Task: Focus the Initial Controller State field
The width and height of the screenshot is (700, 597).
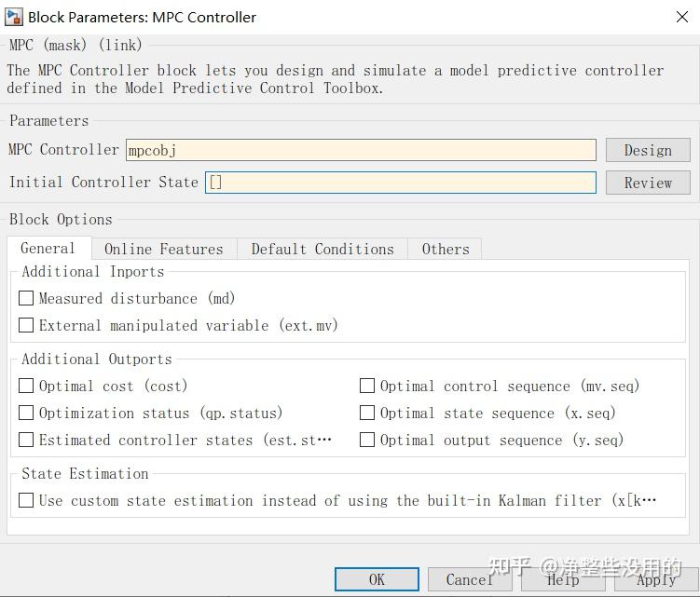Action: coord(400,183)
